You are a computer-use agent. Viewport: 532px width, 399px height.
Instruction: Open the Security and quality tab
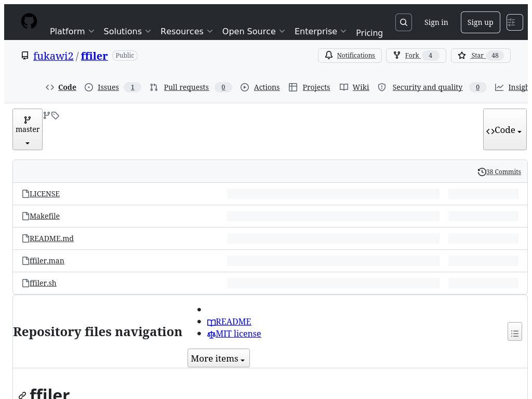point(428,87)
